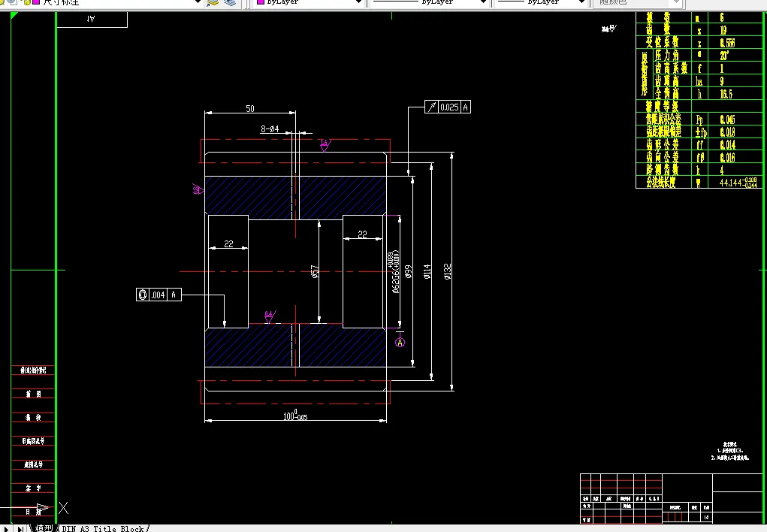Viewport: 767px width, 532px height.
Task: Click the UCS X-axis icon
Action: [63, 508]
